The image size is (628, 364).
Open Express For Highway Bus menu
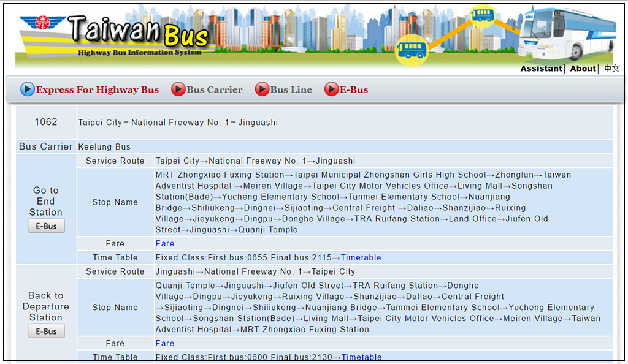(x=98, y=89)
